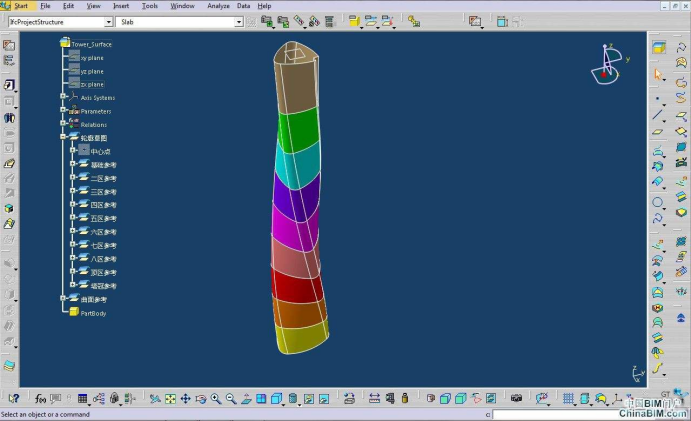Expand the Axis Systems node

tap(63, 98)
